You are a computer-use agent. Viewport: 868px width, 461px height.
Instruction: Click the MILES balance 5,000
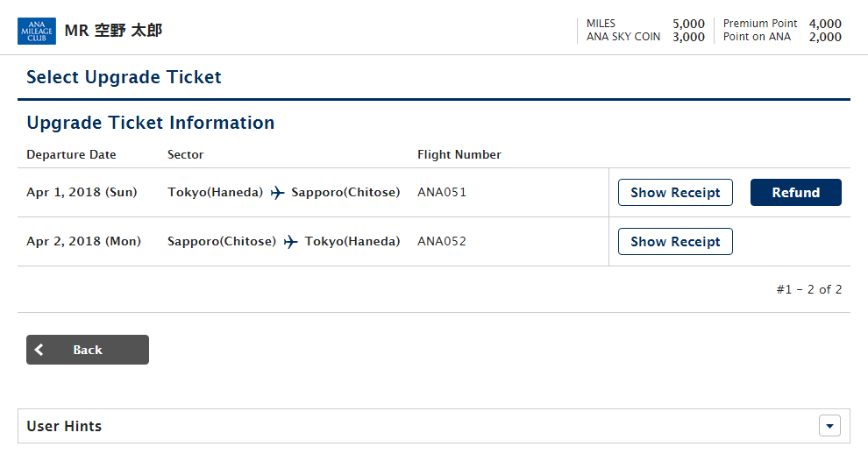(x=688, y=24)
